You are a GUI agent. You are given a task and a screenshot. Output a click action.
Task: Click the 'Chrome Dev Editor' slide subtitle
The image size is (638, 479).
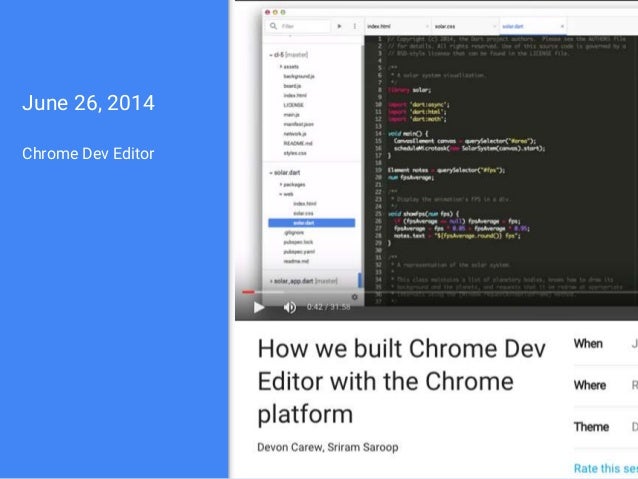(88, 154)
